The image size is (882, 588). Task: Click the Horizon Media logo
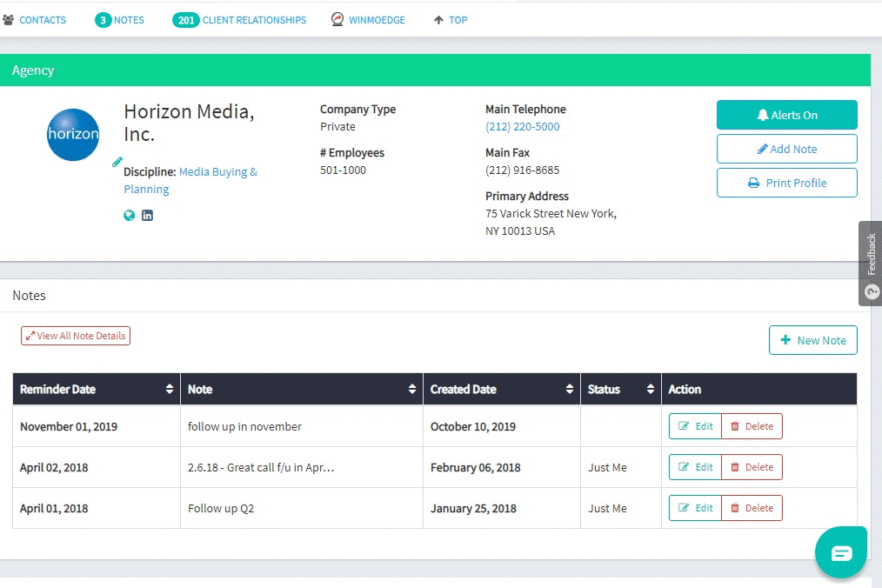tap(73, 135)
